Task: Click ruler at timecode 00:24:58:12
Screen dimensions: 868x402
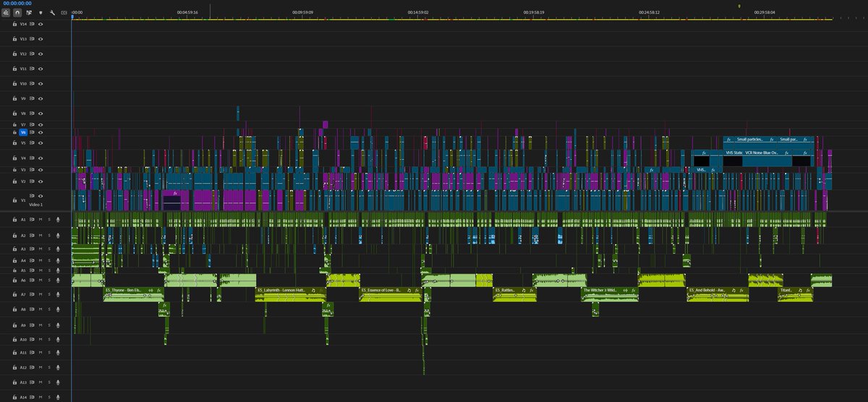Action: tap(649, 12)
